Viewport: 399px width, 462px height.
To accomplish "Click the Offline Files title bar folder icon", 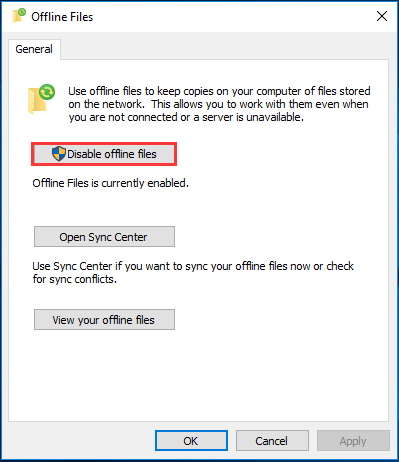I will coord(19,16).
